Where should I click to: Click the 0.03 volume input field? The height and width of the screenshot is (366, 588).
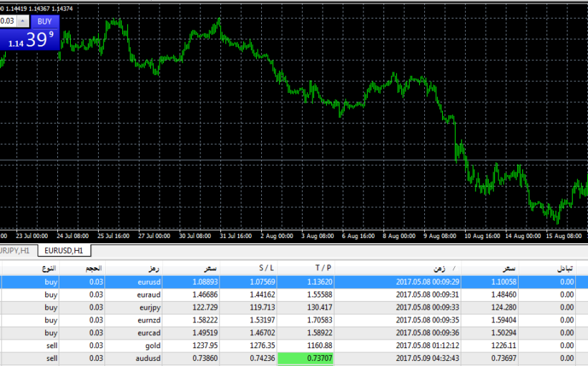pyautogui.click(x=8, y=21)
